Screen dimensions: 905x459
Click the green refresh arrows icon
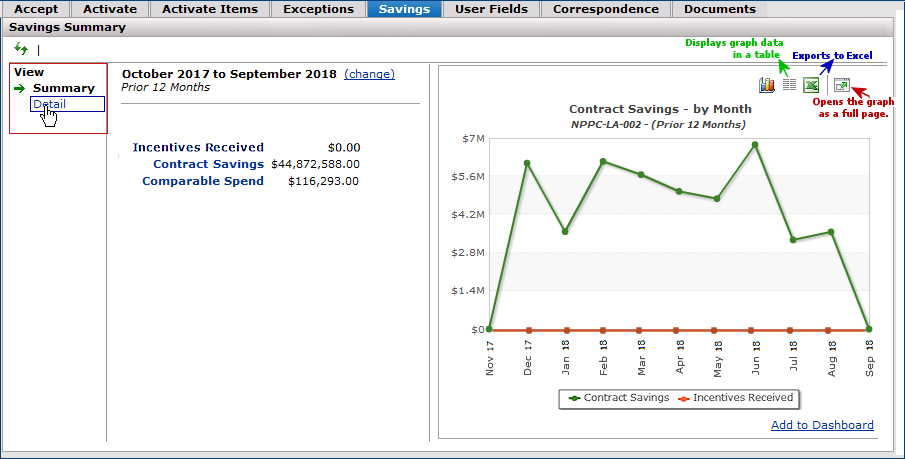(21, 48)
